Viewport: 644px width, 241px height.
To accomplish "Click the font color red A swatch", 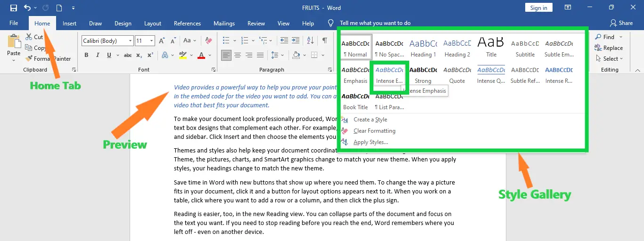I will point(201,55).
